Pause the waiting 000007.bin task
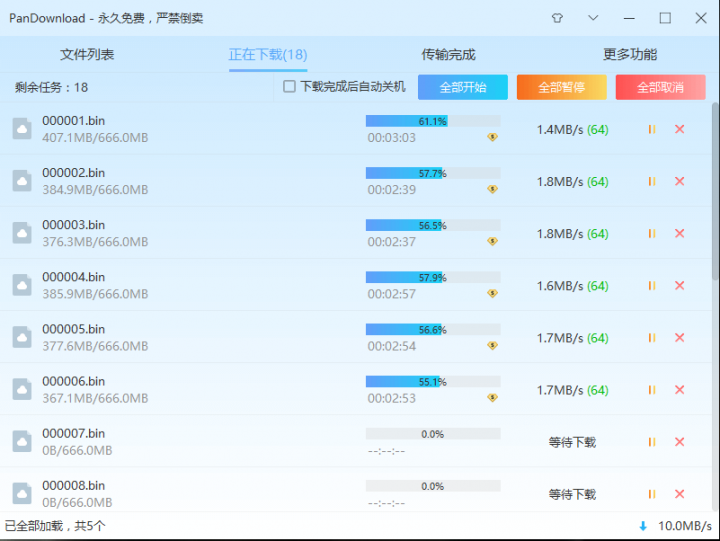Screen dimensions: 720x541 652,442
